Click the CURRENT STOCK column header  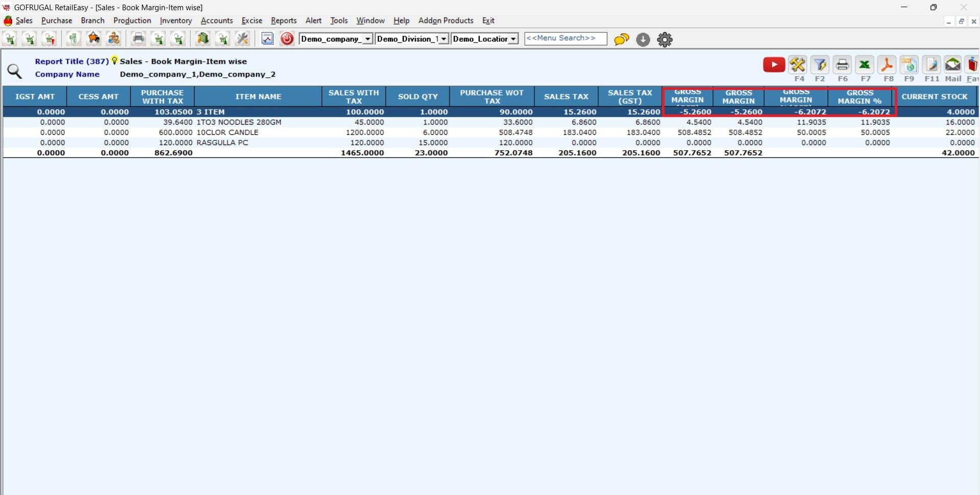pos(934,97)
